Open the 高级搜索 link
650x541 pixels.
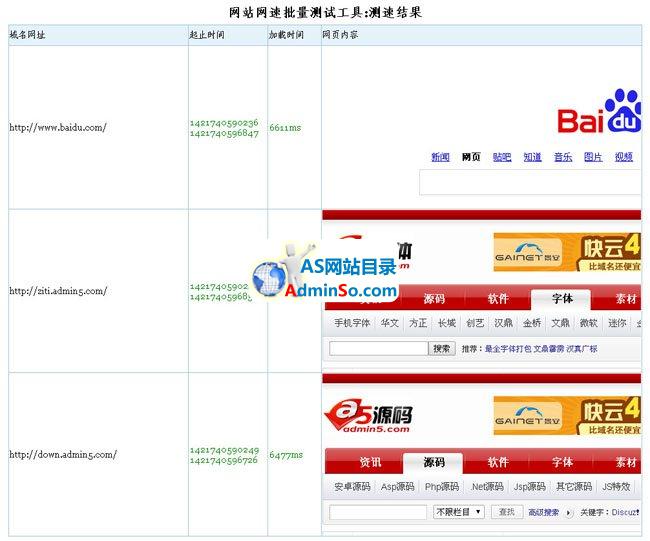[543, 513]
